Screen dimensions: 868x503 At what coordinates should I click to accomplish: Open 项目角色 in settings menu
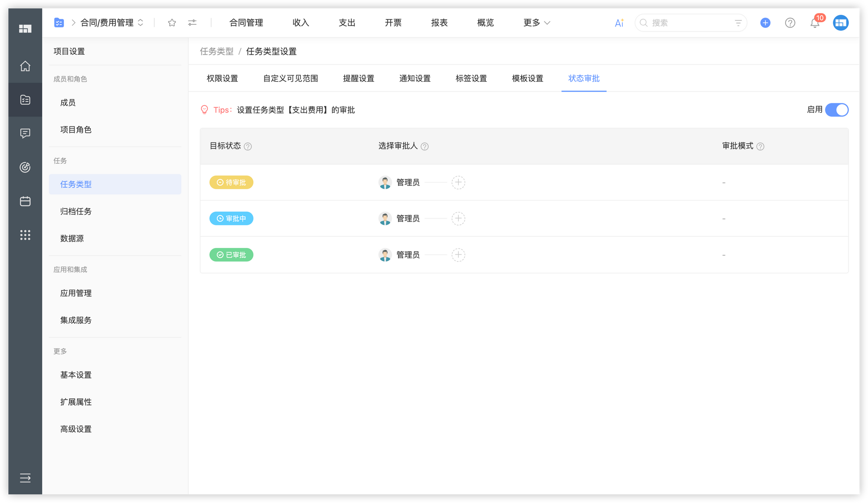coord(115,130)
